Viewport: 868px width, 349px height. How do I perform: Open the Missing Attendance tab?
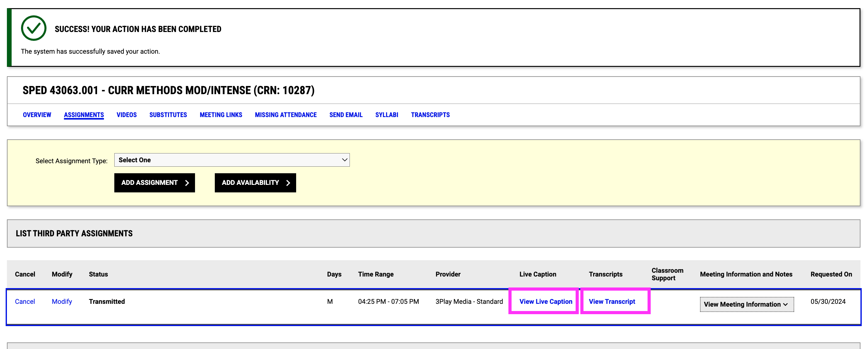[286, 115]
